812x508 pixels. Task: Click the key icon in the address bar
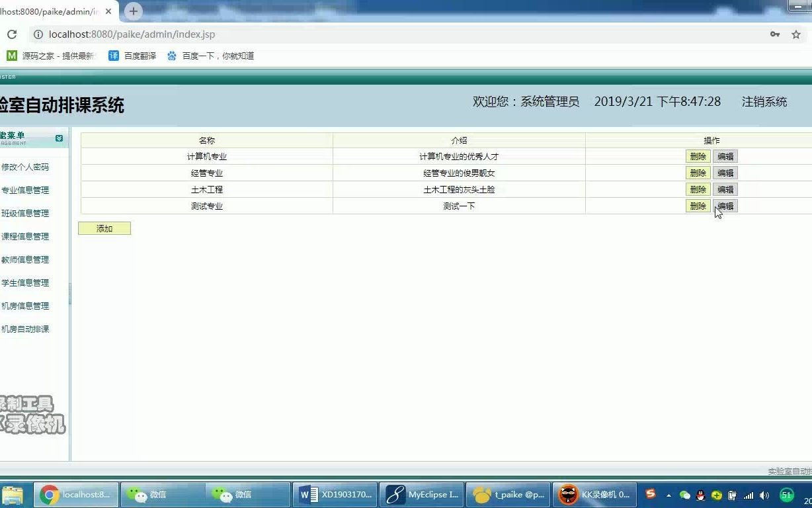[x=775, y=34]
